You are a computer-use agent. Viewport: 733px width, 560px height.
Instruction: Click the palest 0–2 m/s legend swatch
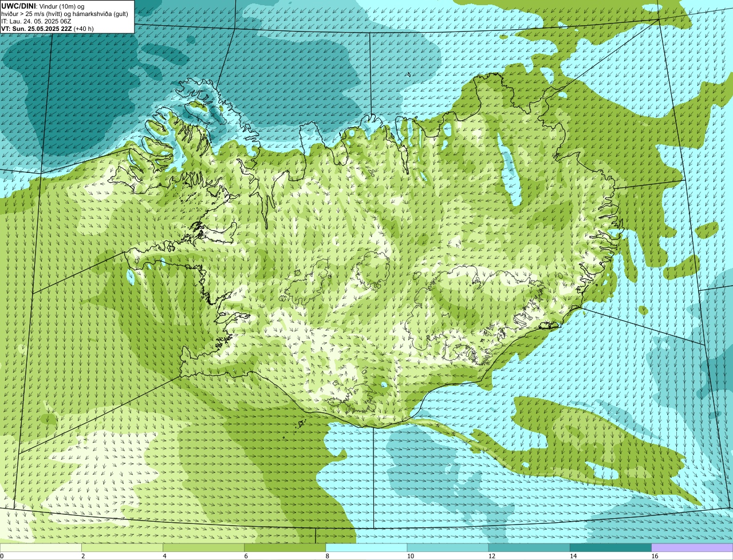[x=41, y=548]
